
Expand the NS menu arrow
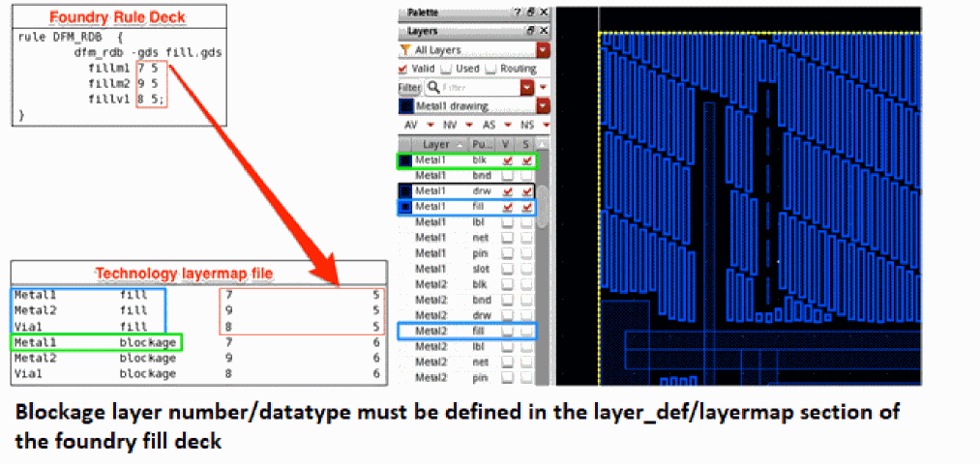click(546, 125)
